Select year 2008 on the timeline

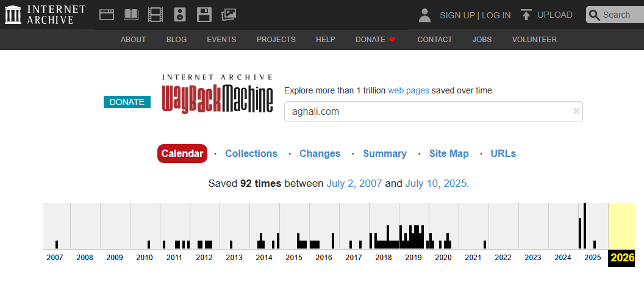click(85, 258)
